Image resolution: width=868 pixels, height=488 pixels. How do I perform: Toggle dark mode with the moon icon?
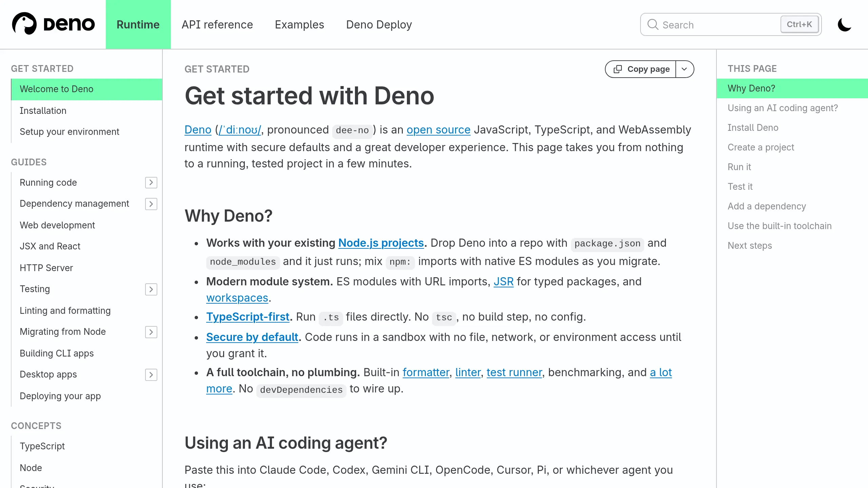click(x=844, y=24)
